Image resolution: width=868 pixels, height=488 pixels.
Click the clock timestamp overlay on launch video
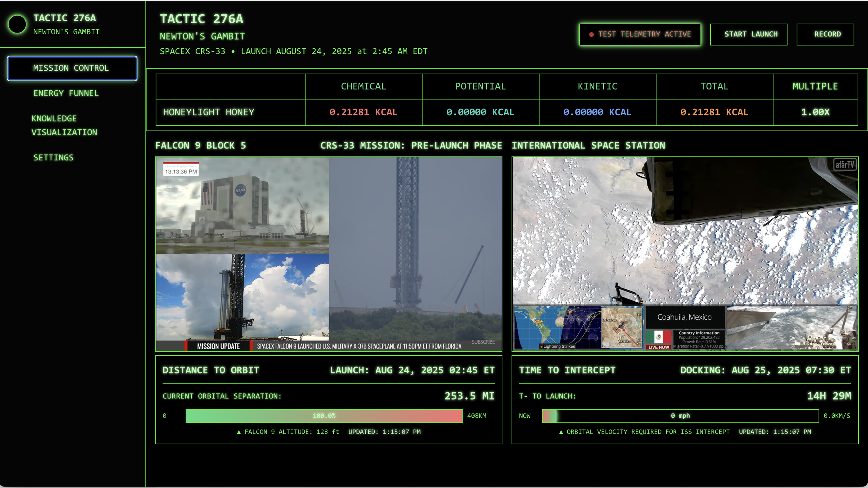181,170
